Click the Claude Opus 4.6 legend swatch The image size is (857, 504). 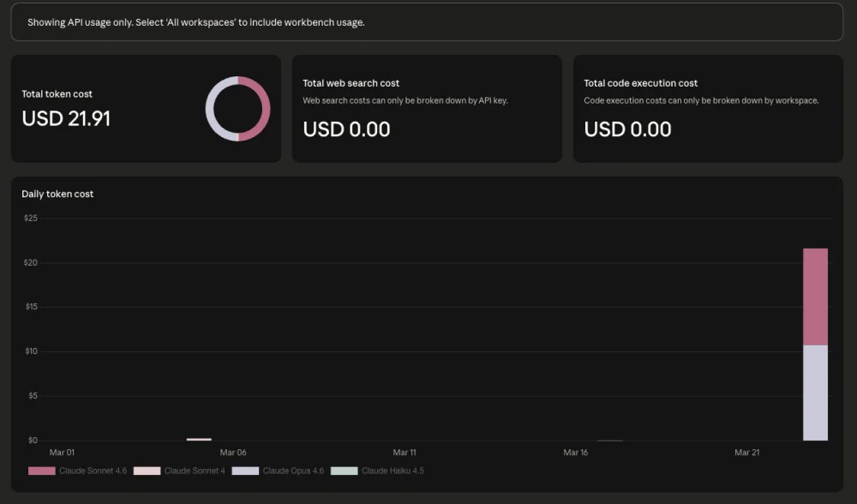tap(245, 471)
